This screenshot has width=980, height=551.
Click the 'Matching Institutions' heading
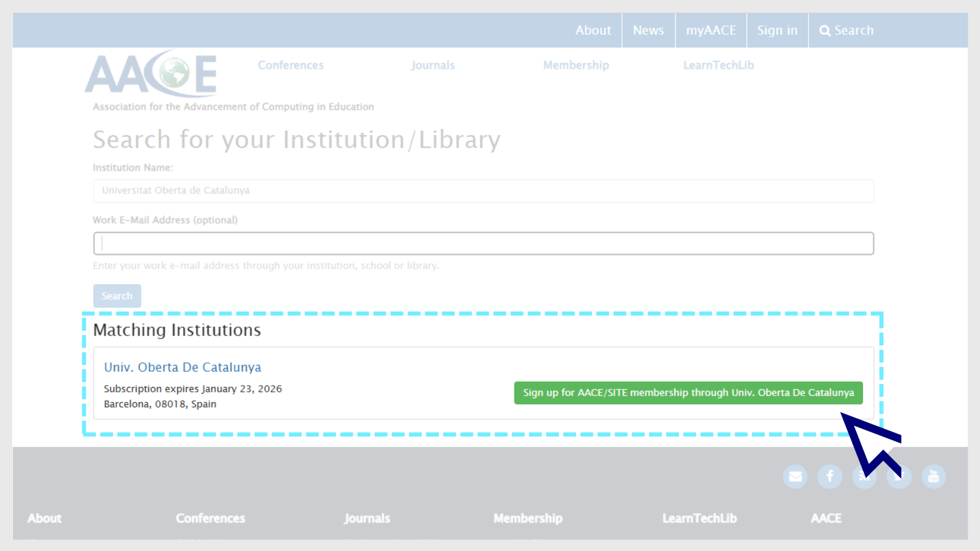coord(177,330)
